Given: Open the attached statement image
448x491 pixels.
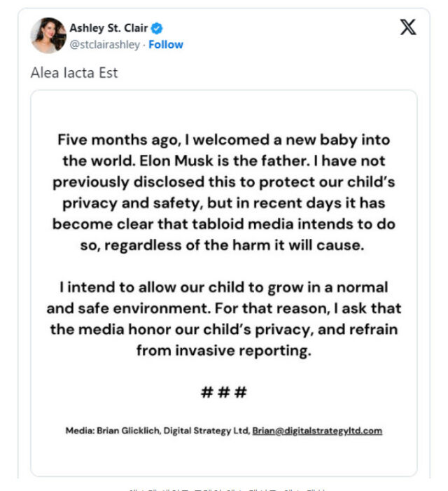Looking at the screenshot, I should pos(224,280).
